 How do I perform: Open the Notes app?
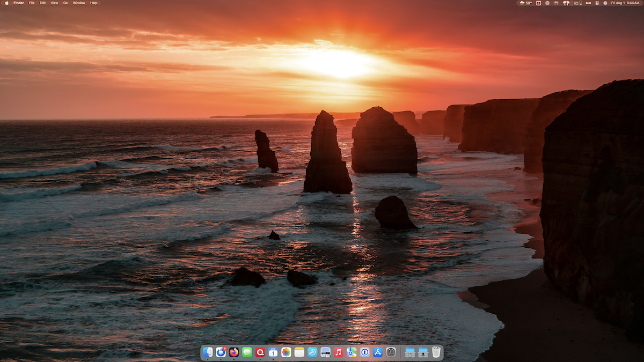(x=299, y=352)
